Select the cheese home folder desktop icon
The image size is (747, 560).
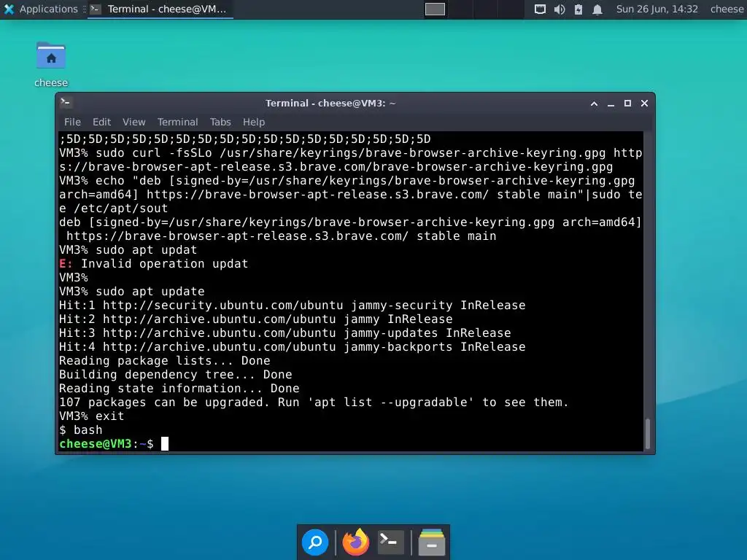click(51, 64)
